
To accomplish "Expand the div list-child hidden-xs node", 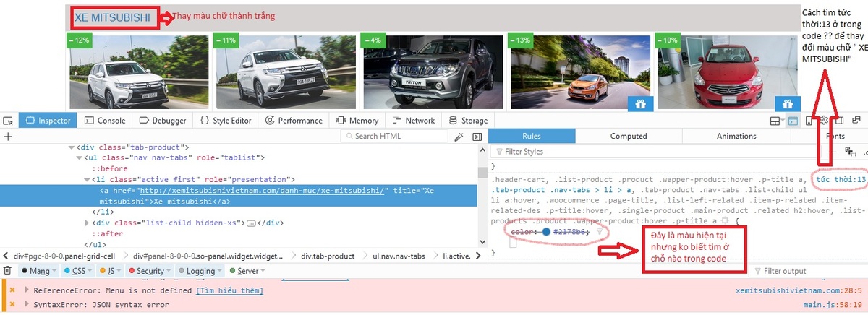I will [x=86, y=223].
